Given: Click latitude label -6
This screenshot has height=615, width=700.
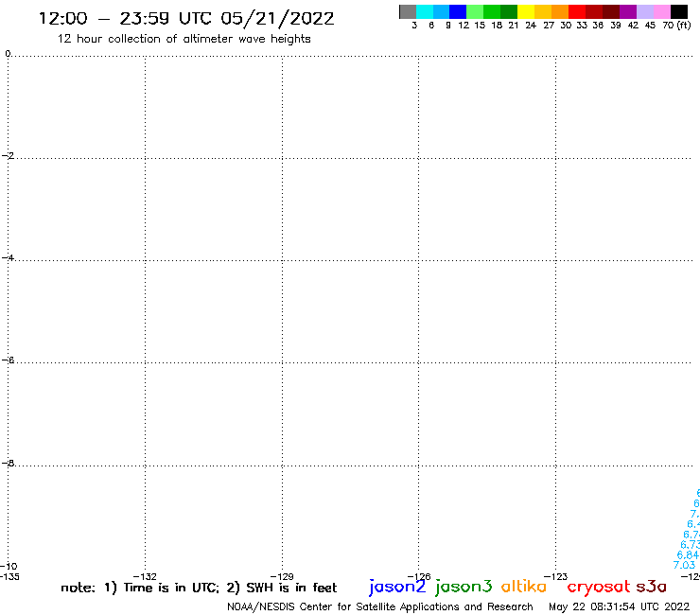Looking at the screenshot, I should click(8, 360).
